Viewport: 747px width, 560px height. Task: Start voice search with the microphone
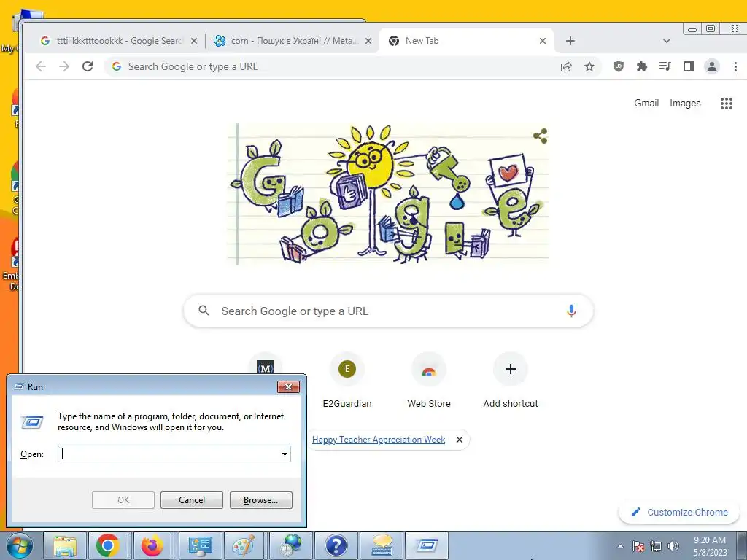(571, 311)
